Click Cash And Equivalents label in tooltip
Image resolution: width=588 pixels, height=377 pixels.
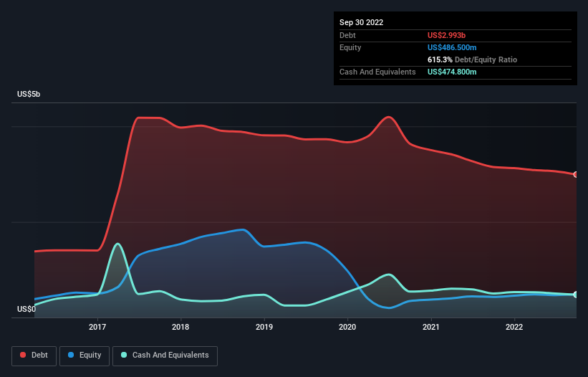[x=377, y=72]
